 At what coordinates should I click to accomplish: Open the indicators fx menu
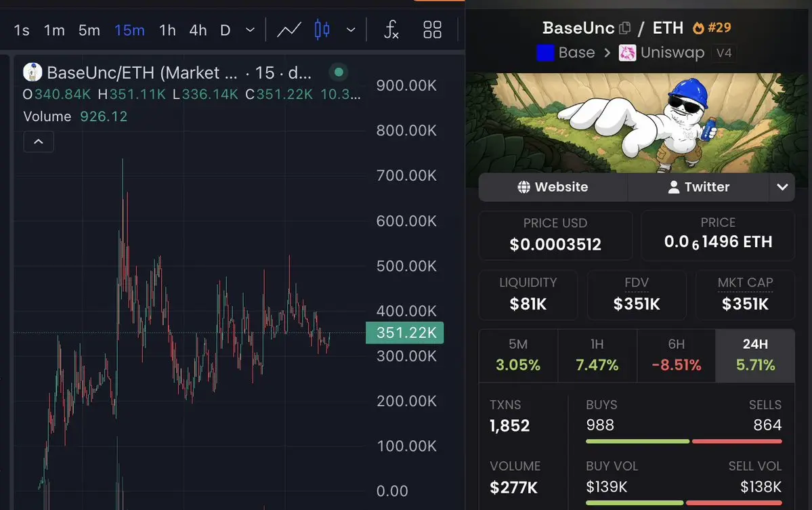click(x=391, y=30)
